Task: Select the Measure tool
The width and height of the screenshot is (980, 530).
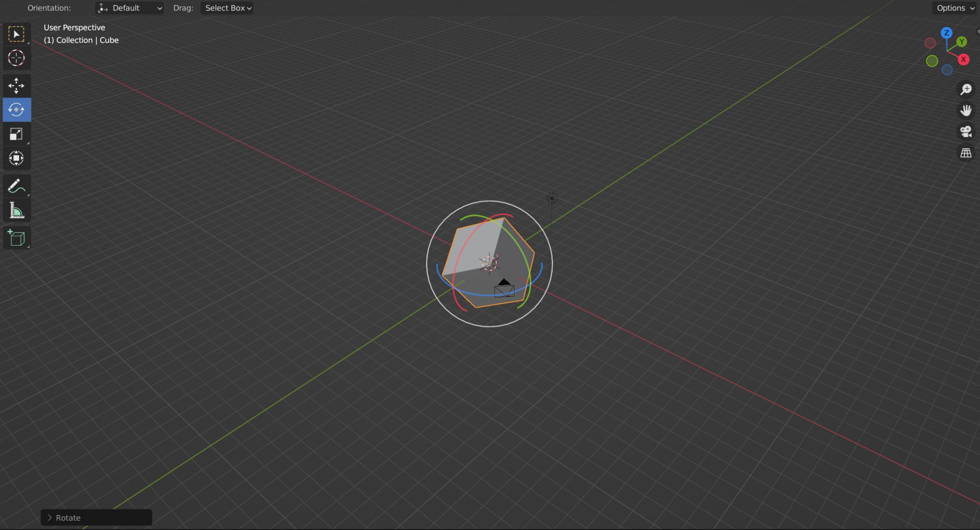Action: click(17, 210)
